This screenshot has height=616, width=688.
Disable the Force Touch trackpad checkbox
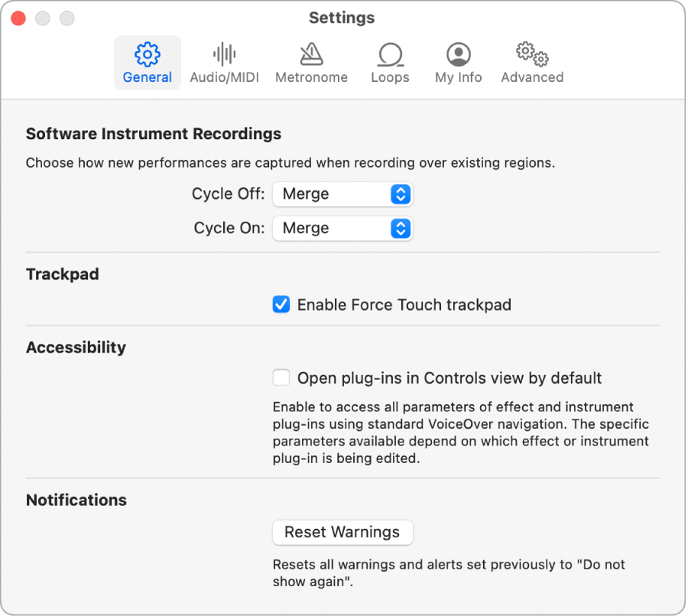(x=281, y=304)
